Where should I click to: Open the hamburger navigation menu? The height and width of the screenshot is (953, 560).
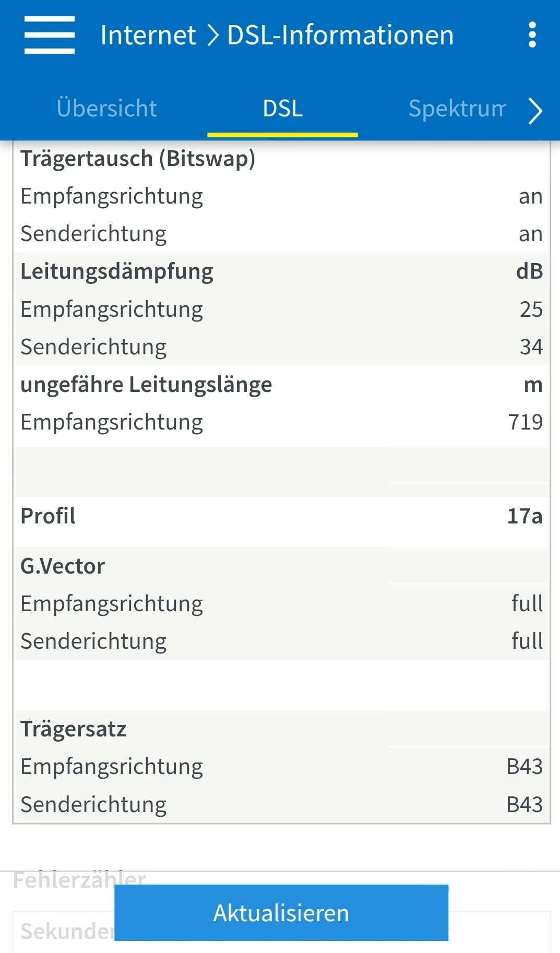[x=50, y=35]
